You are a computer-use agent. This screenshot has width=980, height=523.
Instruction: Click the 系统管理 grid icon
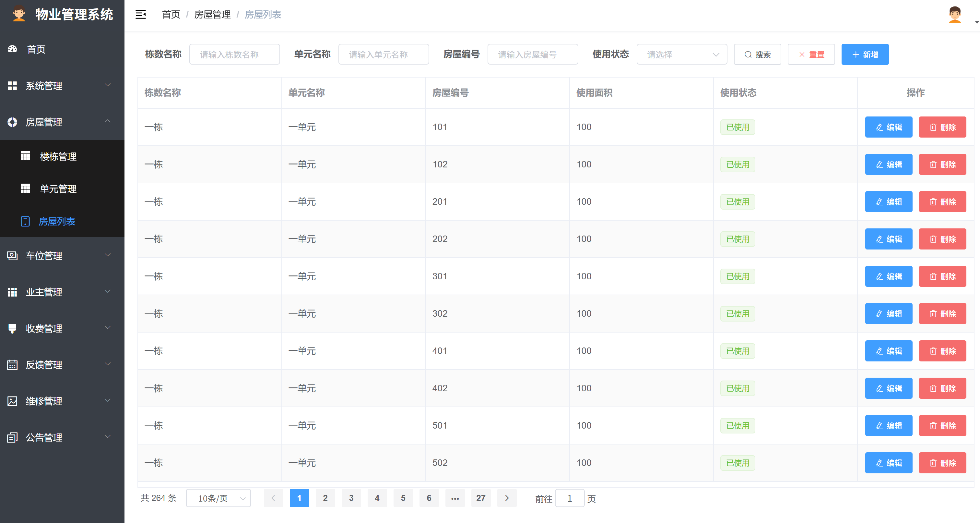(x=12, y=86)
